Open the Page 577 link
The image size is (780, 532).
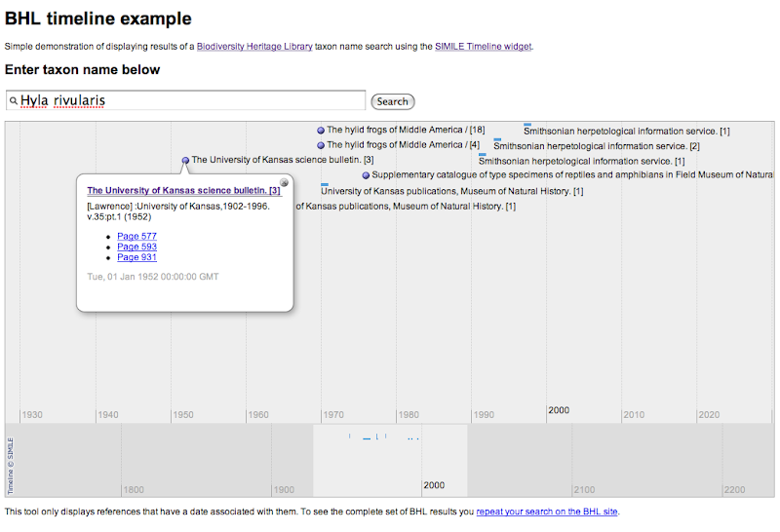tap(136, 236)
